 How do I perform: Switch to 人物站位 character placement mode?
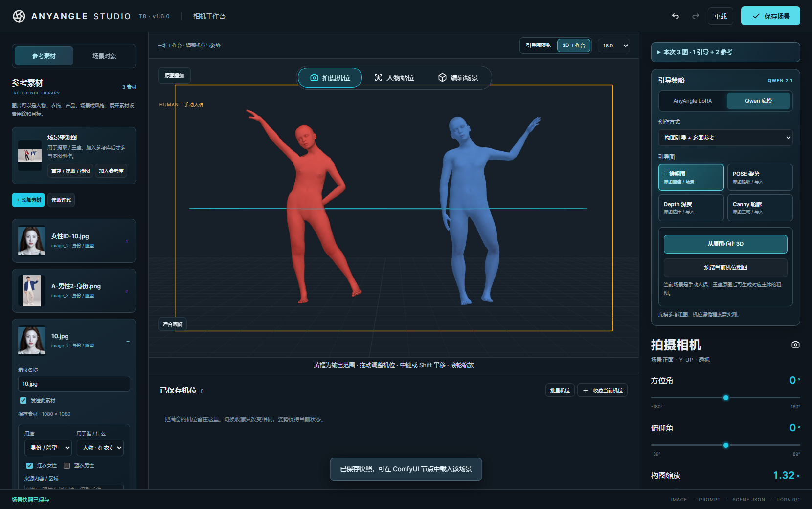394,78
